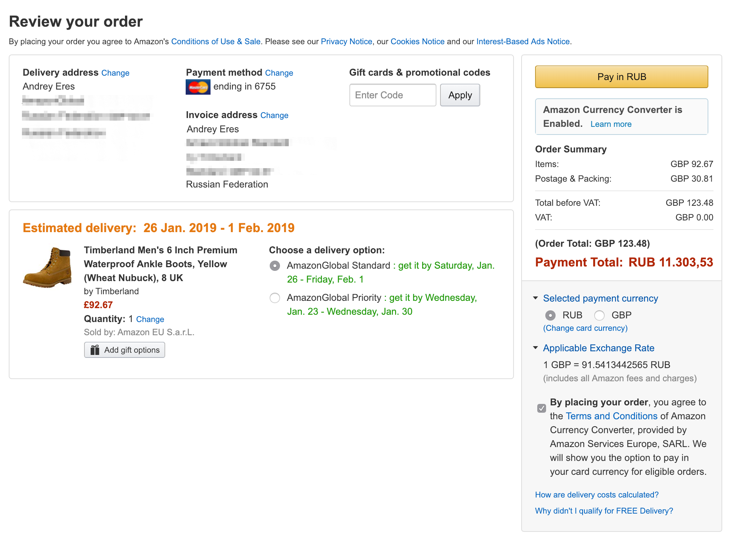
Task: Collapse the Applicable Exchange Rate section
Action: 536,348
